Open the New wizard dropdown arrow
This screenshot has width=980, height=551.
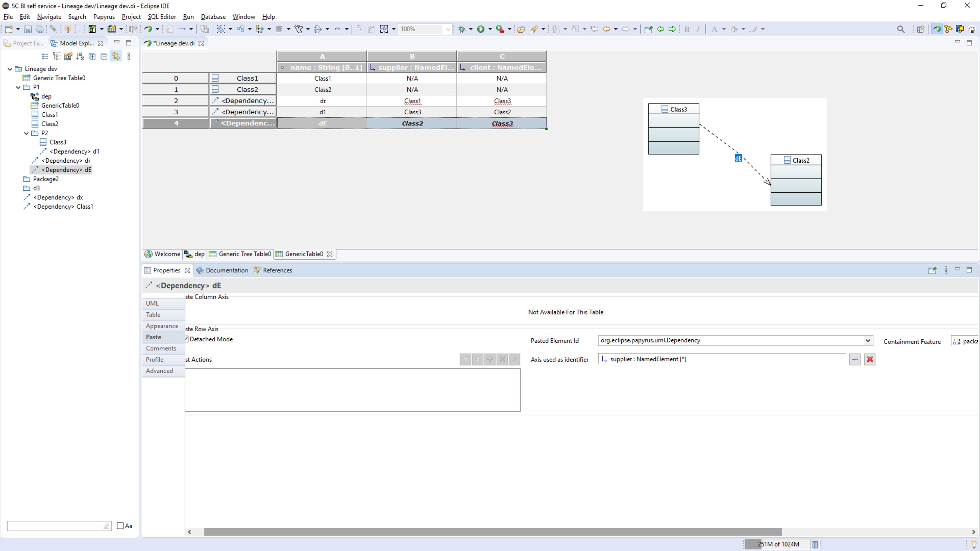pos(18,29)
